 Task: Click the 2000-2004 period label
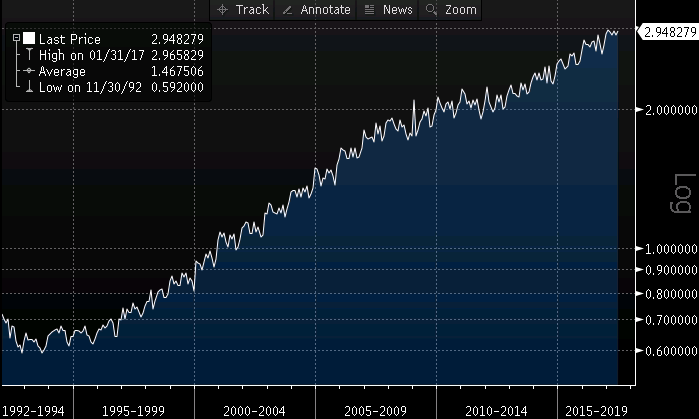254,411
